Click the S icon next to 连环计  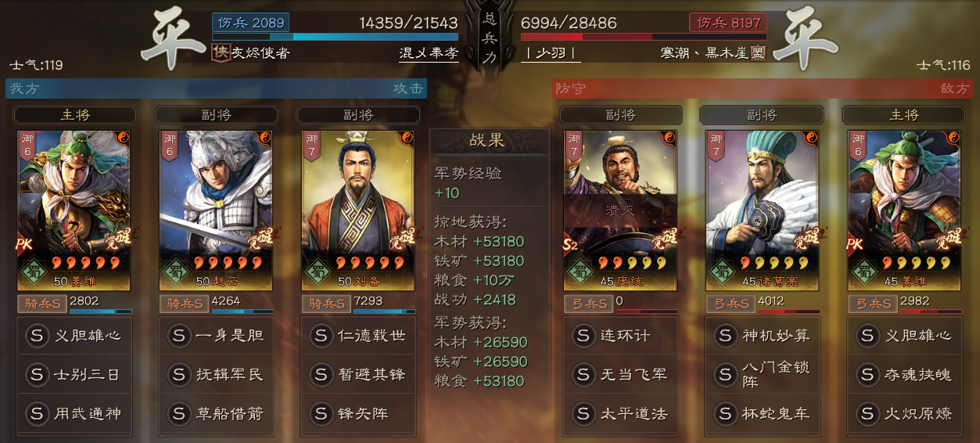(583, 336)
